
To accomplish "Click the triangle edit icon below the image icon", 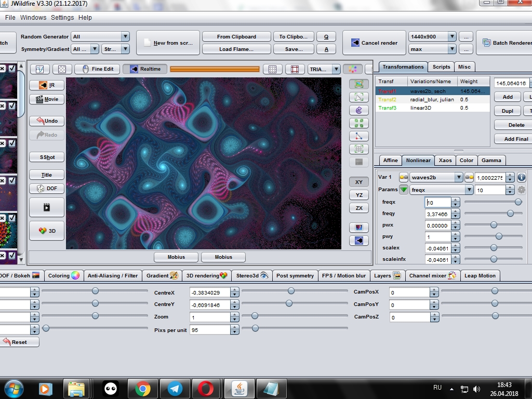I will click(359, 97).
